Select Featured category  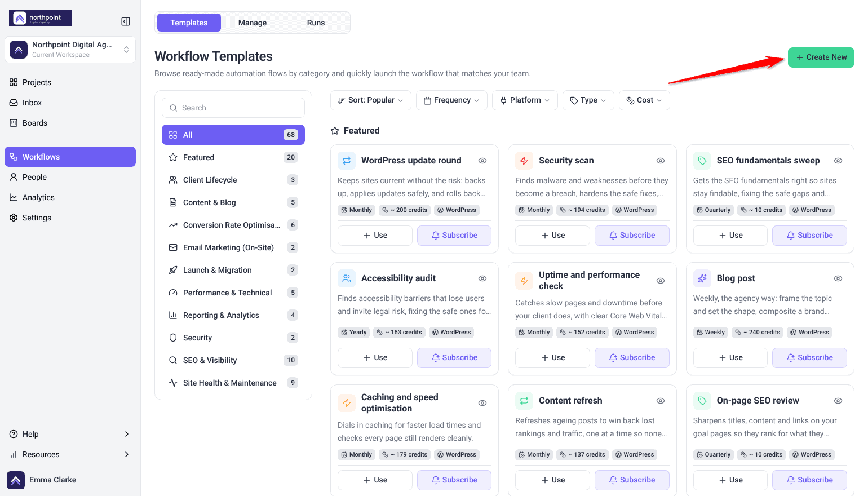(x=233, y=157)
